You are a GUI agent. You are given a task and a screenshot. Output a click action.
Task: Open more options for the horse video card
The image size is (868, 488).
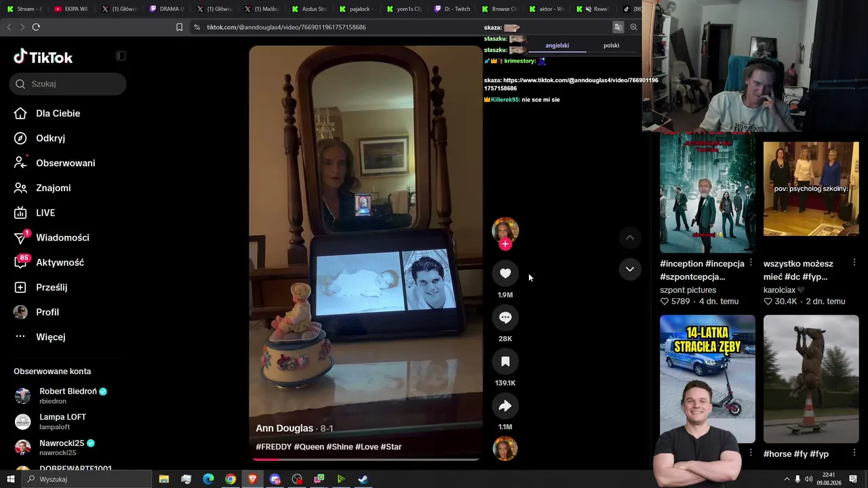[x=854, y=453]
